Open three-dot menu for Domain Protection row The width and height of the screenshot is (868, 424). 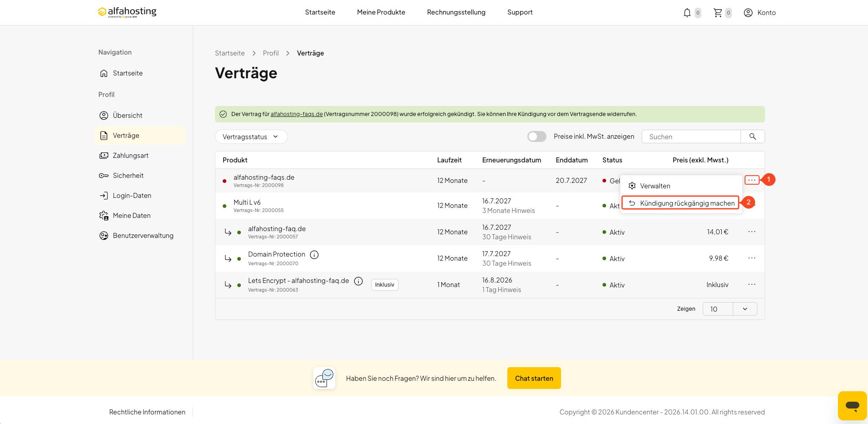(751, 258)
